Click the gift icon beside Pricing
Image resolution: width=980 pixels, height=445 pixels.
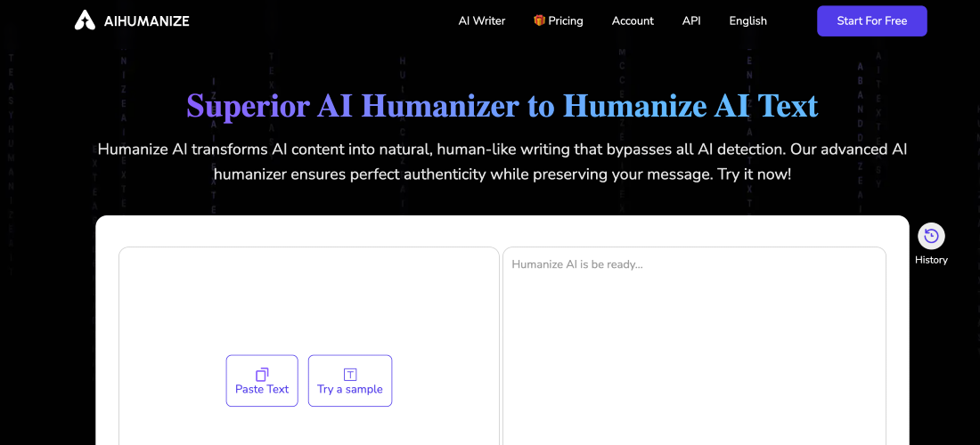pos(539,20)
